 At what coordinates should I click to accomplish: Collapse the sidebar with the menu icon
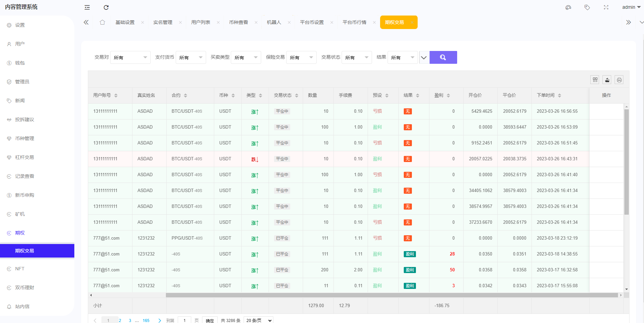coord(87,7)
